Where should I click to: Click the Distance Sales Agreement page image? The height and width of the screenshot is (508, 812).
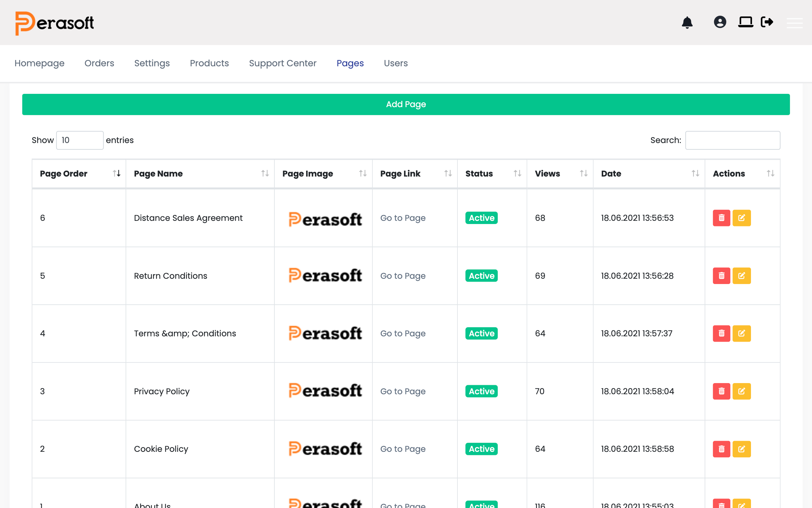point(325,219)
